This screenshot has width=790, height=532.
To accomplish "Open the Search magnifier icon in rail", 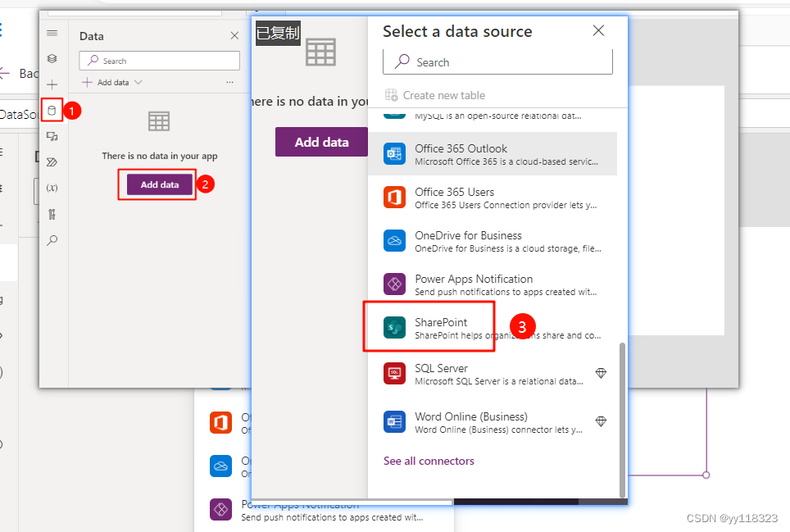I will (x=52, y=240).
